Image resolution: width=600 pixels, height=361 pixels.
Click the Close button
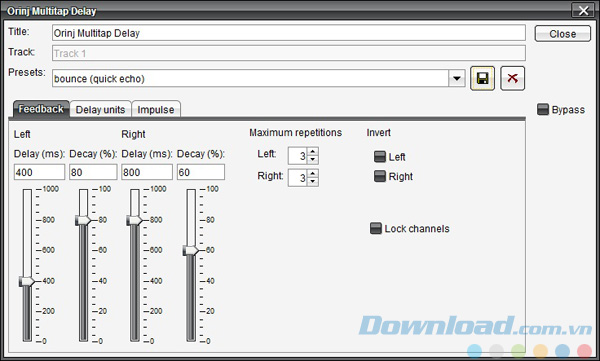(562, 34)
